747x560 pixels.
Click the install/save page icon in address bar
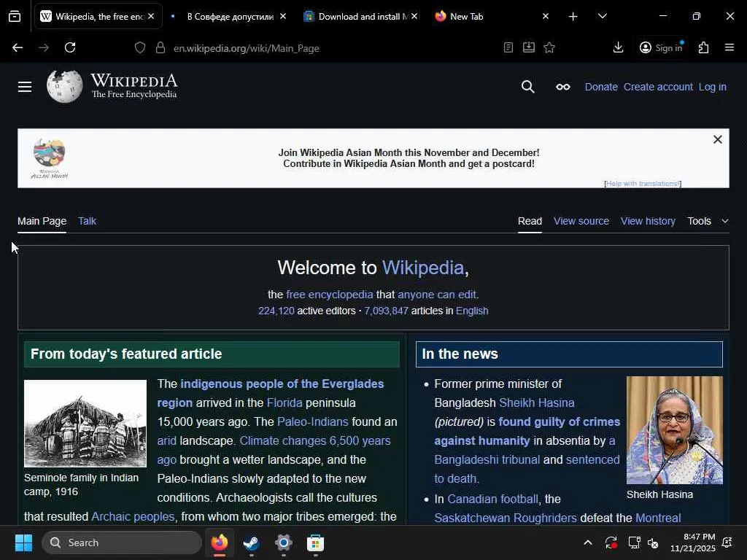point(529,47)
